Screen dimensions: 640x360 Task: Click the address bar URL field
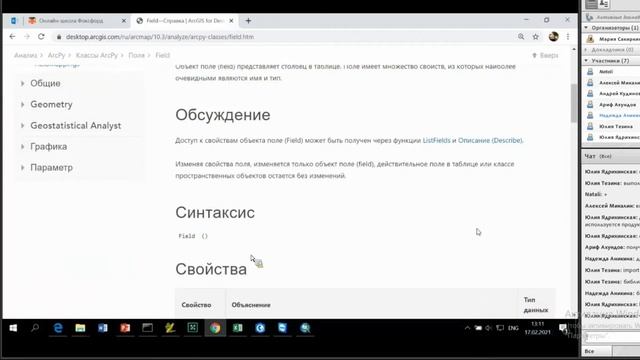click(x=286, y=37)
